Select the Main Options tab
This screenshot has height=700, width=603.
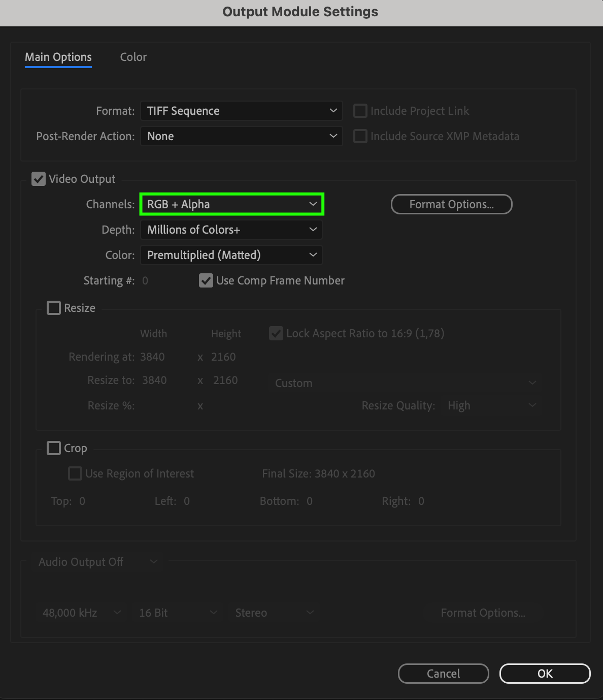point(58,57)
